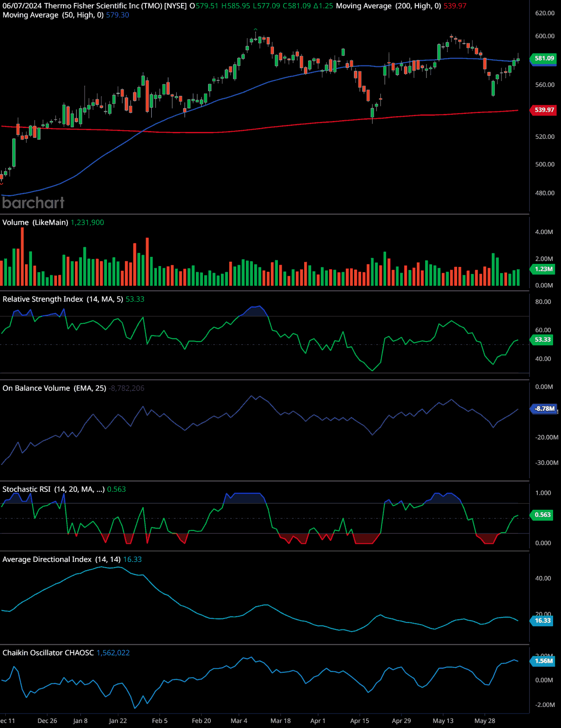Screen dimensions: 561x728
Task: Click the 4.00M volume axis label
Action: (544, 232)
